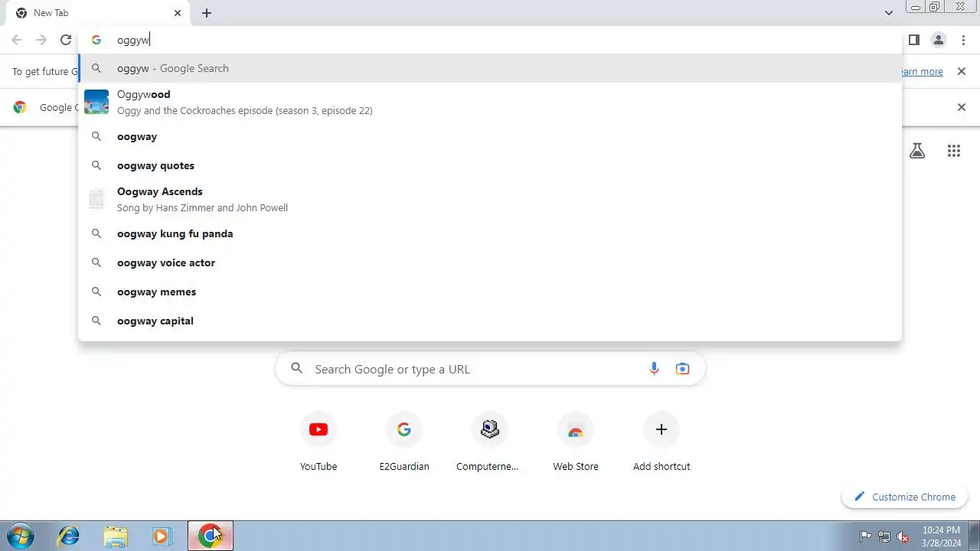980x551 pixels.
Task: Close the New Tab tab
Action: (x=178, y=13)
